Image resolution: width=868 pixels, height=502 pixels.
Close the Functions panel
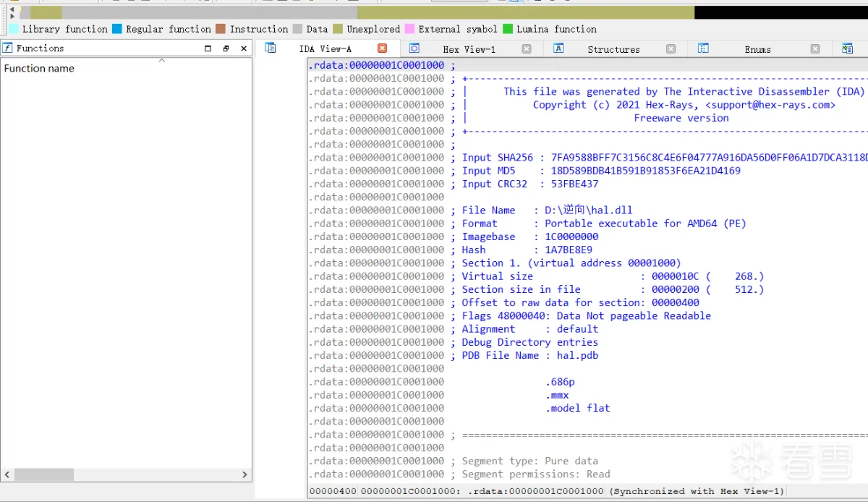point(244,48)
